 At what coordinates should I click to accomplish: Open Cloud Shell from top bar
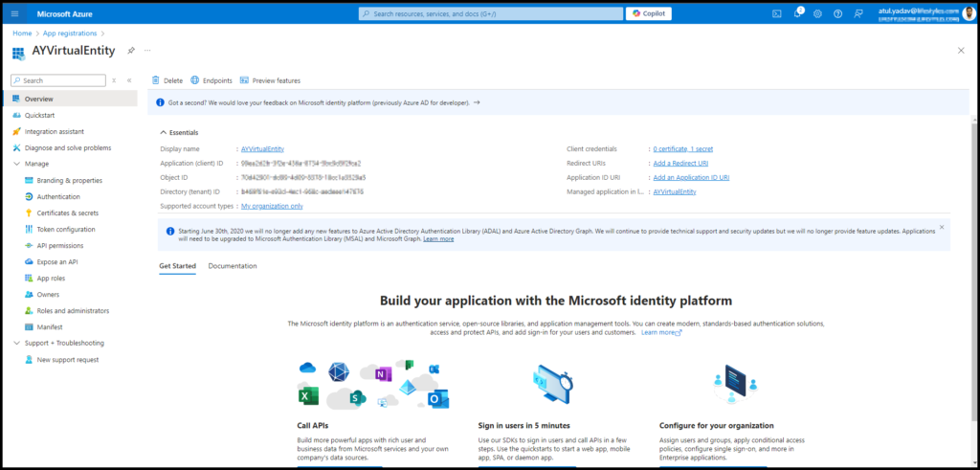[x=776, y=13]
